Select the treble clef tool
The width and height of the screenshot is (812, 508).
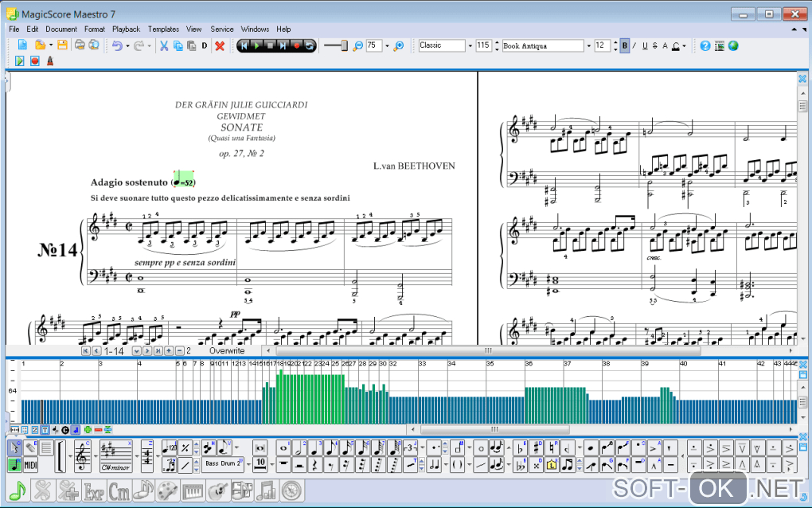point(83,456)
